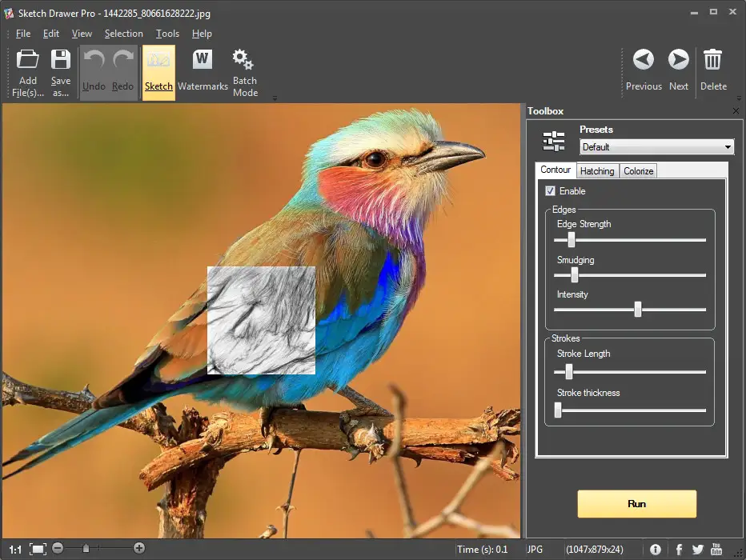Click the 1:1 actual size zoom button
Viewport: 746px width, 560px height.
point(15,550)
